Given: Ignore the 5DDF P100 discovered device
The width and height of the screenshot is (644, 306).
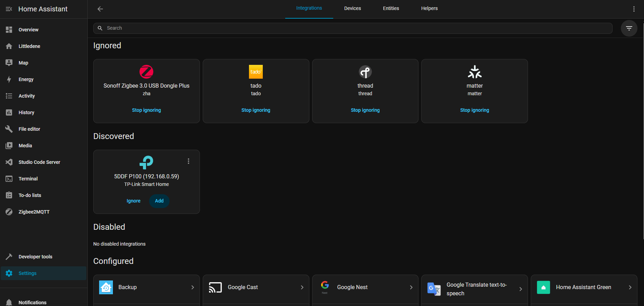Looking at the screenshot, I should pos(134,201).
